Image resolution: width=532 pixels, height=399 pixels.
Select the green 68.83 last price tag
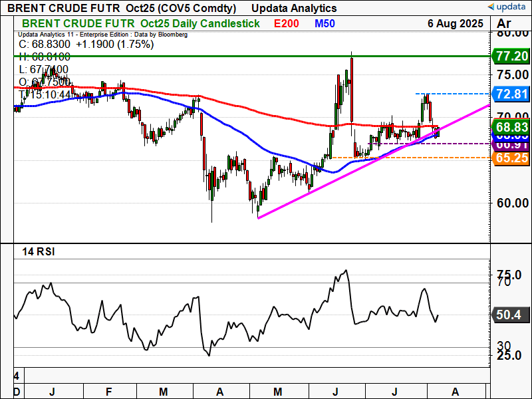coord(511,127)
